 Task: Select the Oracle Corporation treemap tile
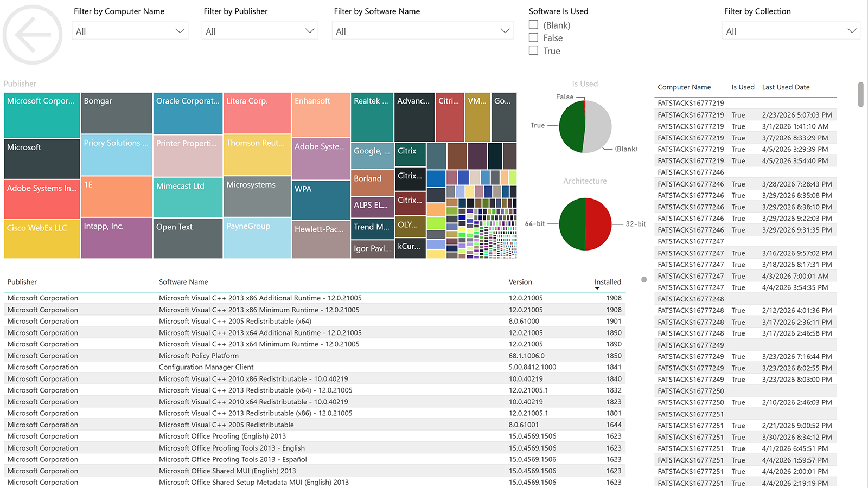click(x=188, y=113)
